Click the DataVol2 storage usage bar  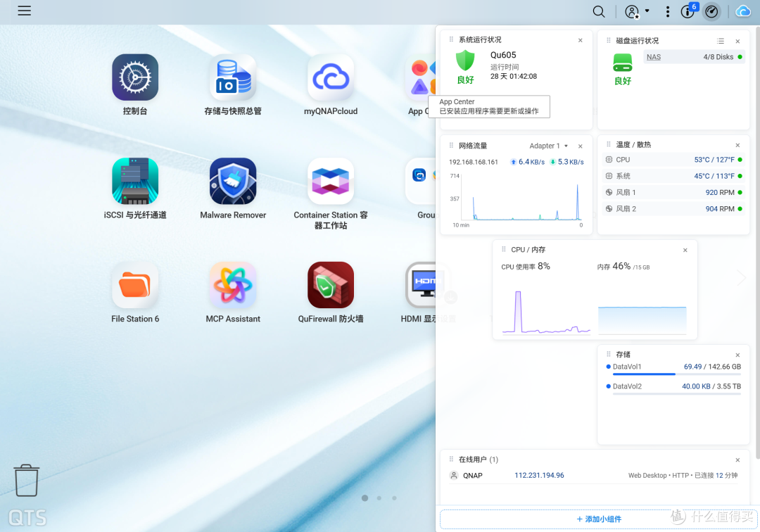point(677,393)
